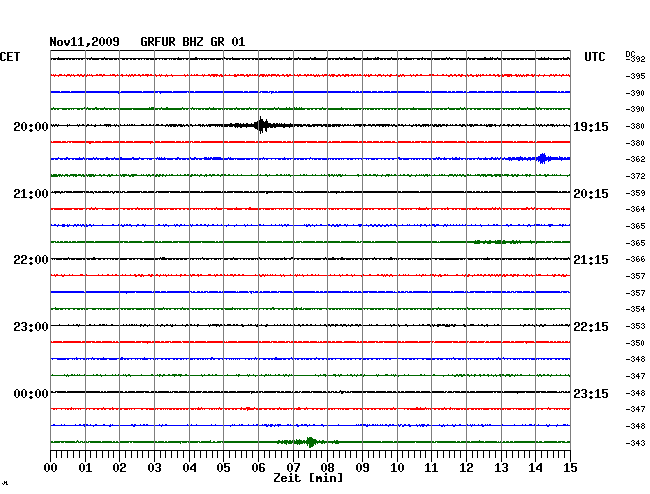Click the UTC time zone label

pyautogui.click(x=595, y=57)
